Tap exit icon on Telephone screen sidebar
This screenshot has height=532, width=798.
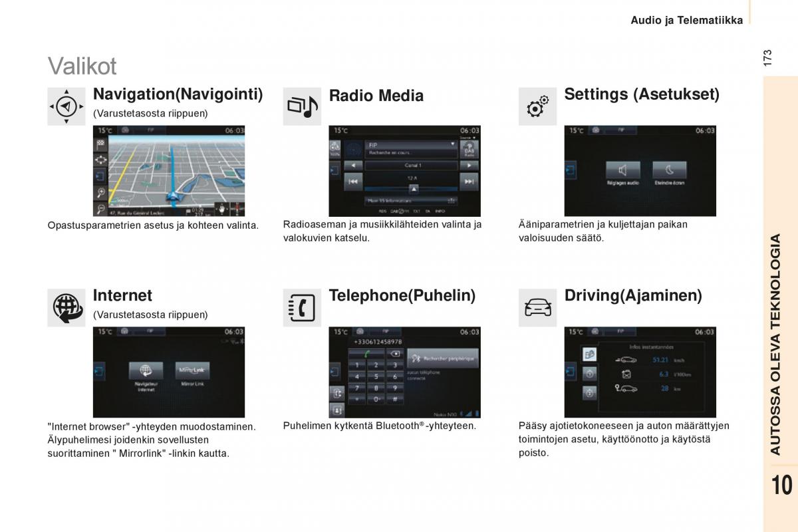[336, 372]
